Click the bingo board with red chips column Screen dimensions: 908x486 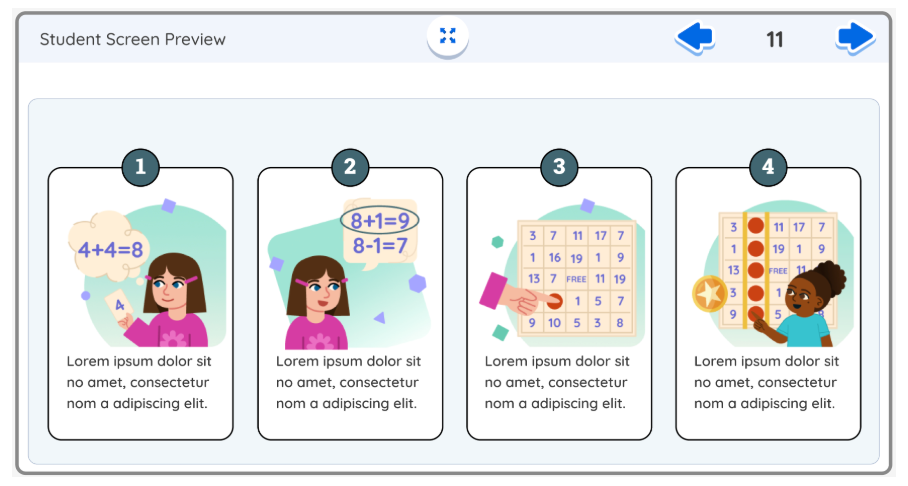(778, 271)
